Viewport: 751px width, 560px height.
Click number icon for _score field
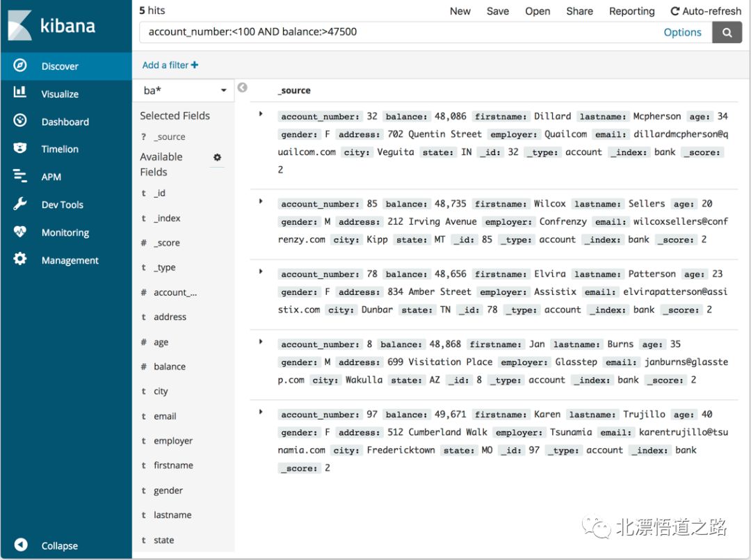(x=144, y=243)
